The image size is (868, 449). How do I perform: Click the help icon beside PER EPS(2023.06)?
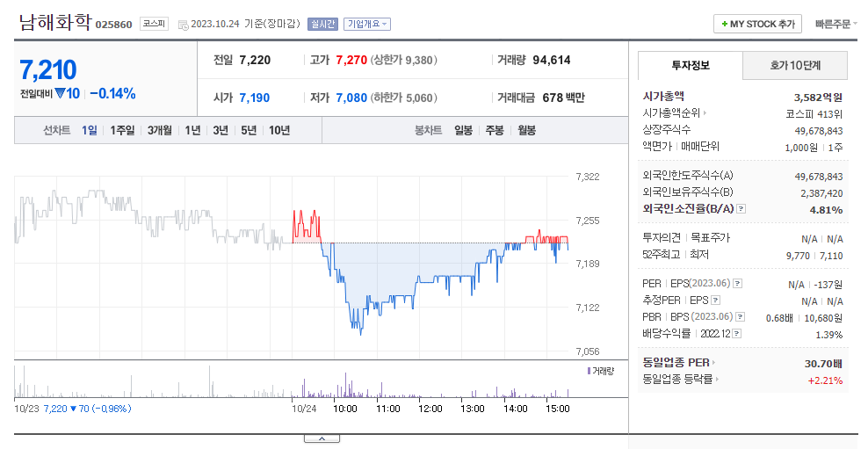(x=737, y=284)
